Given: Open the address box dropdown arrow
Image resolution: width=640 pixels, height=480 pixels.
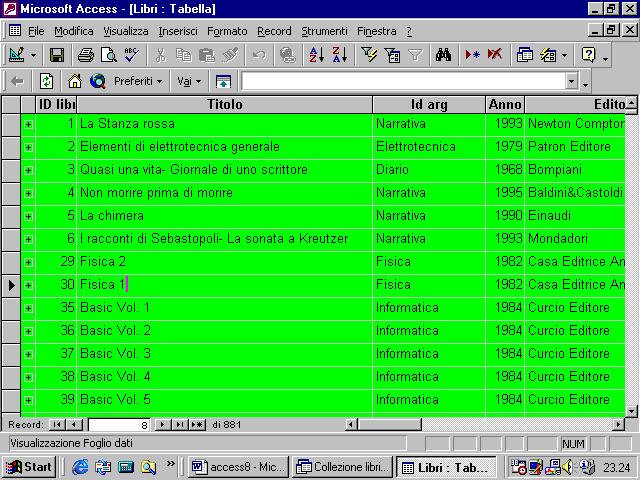Looking at the screenshot, I should [x=571, y=81].
